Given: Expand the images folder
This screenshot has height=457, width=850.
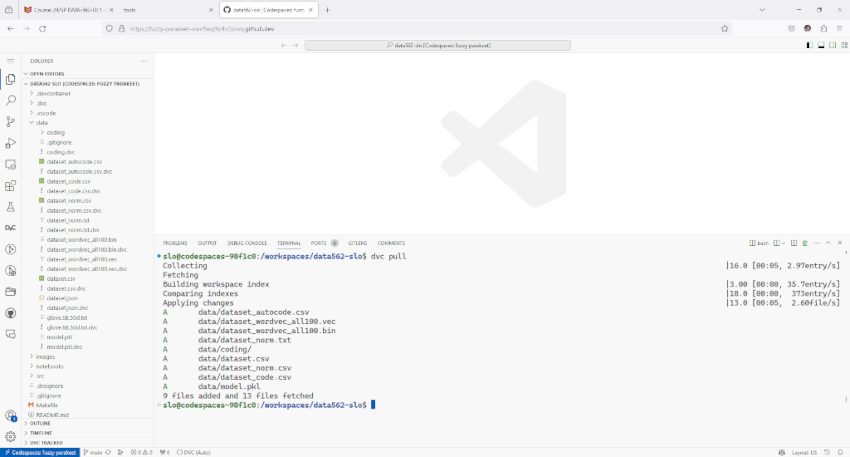Looking at the screenshot, I should [x=44, y=356].
